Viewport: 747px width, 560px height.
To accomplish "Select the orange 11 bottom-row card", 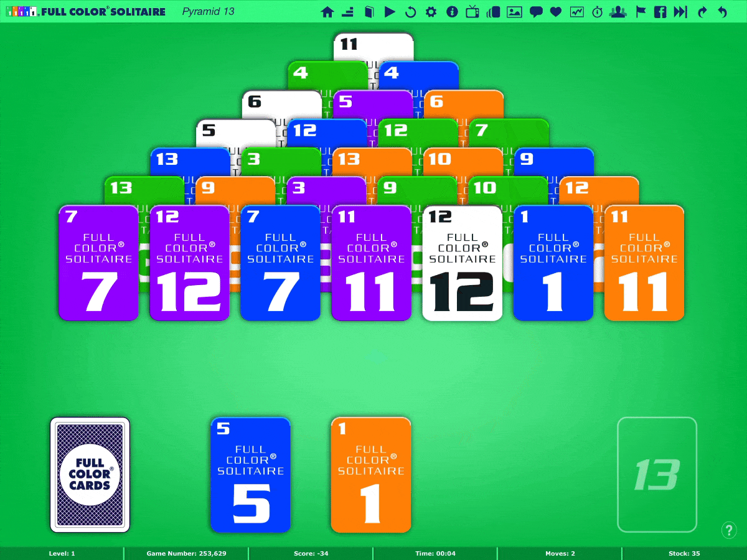I will pyautogui.click(x=644, y=263).
